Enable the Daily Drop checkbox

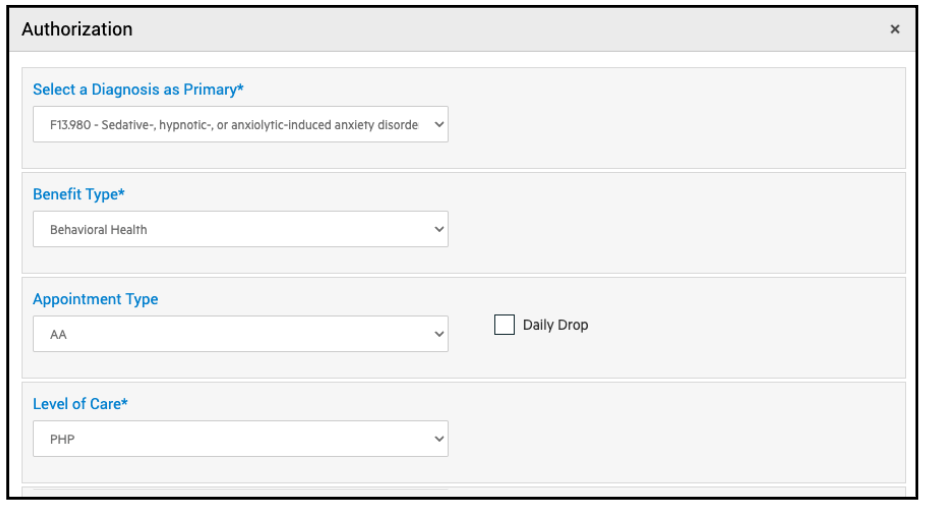(x=504, y=325)
